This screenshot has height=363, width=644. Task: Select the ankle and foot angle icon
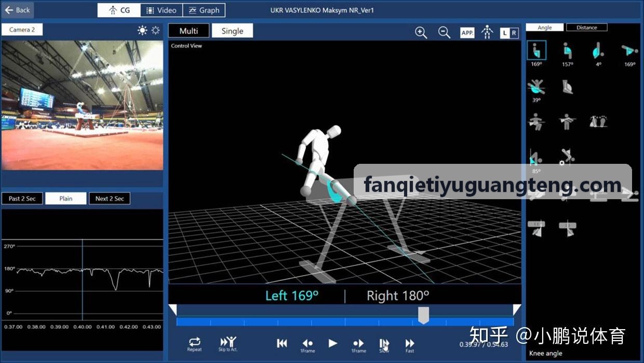[x=567, y=86]
